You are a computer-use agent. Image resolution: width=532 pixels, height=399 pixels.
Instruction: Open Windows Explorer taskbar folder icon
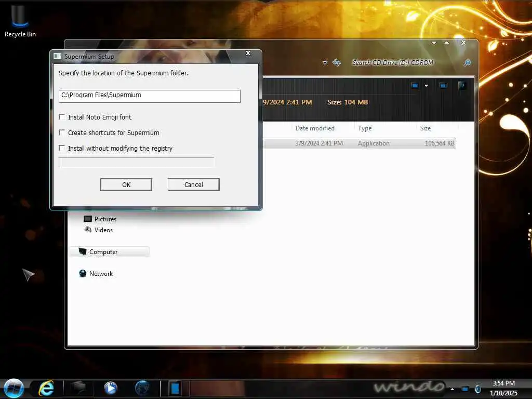(78, 388)
